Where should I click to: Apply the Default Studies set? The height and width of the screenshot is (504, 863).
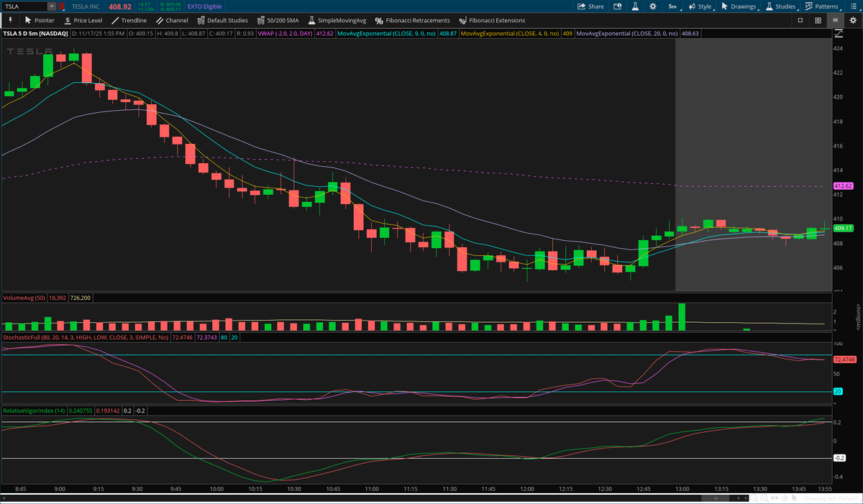point(222,20)
